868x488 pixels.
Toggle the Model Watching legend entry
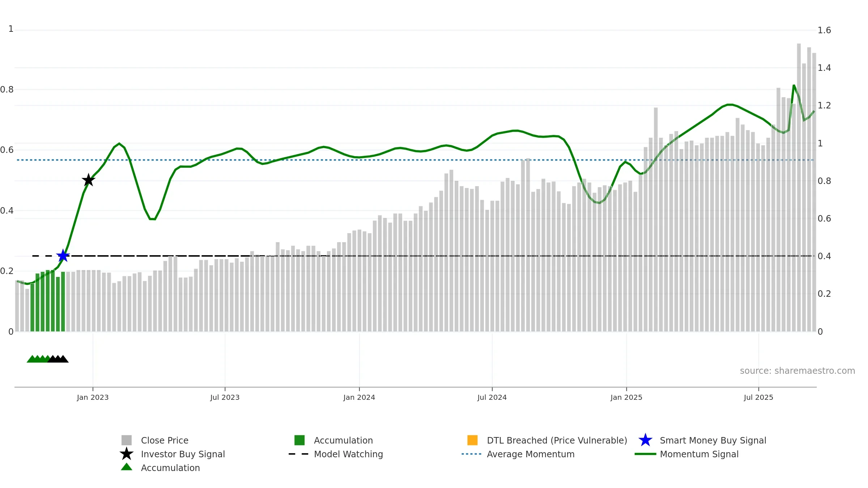[336, 454]
